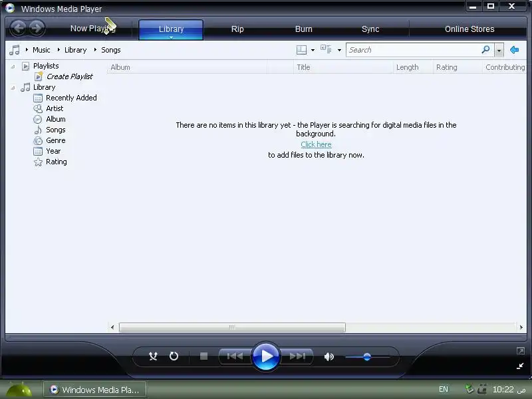Viewport: 532px width, 399px height.
Task: Click the horizontal scrollbar thumb
Action: (232, 327)
